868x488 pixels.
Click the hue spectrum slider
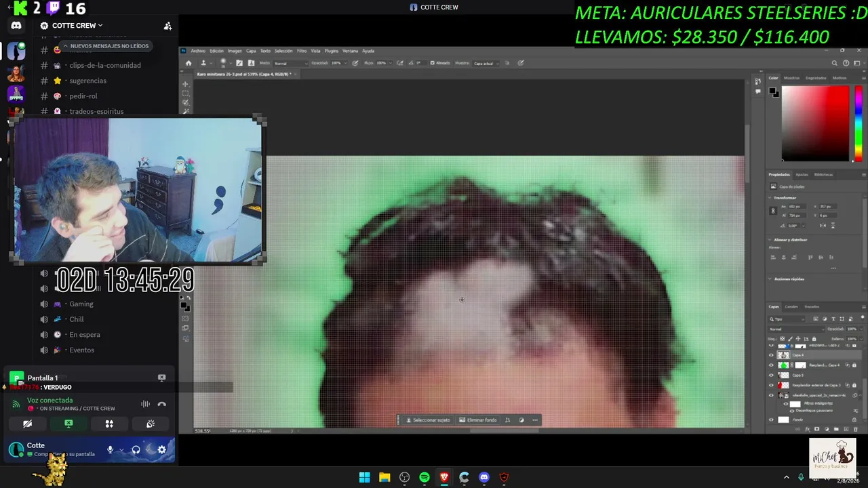(859, 123)
